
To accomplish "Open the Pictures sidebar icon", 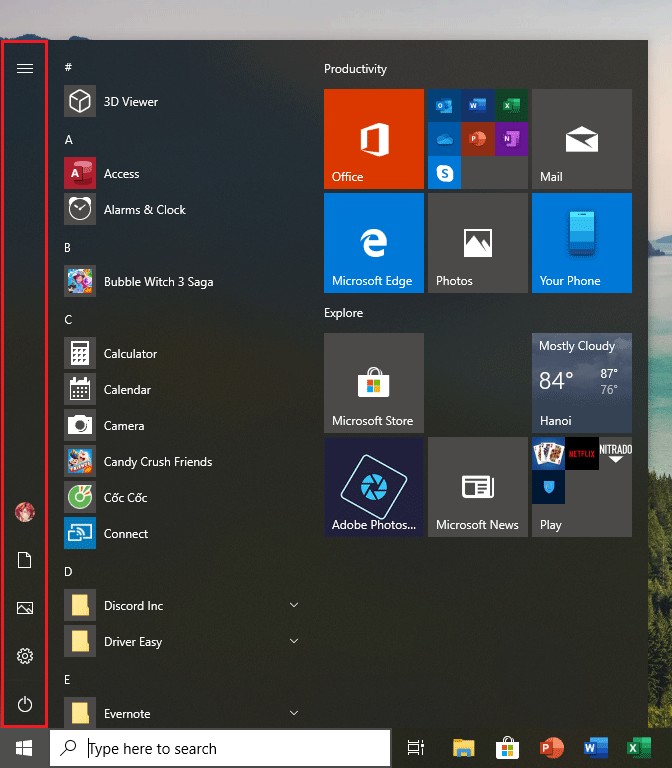I will [25, 608].
